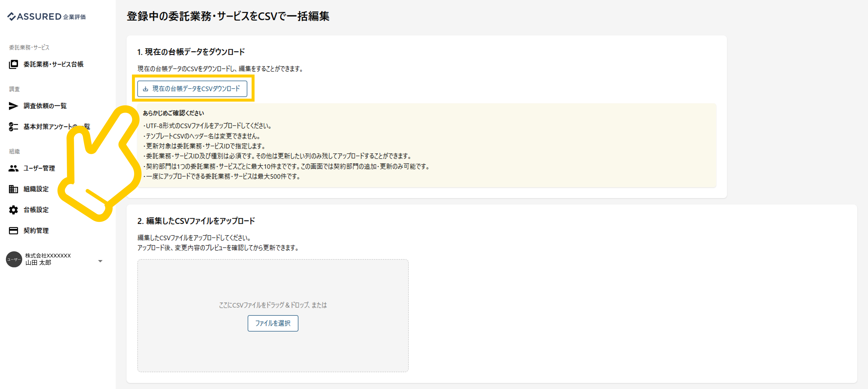Image resolution: width=868 pixels, height=389 pixels.
Task: Click the 契約管理 card icon
Action: coord(13,231)
